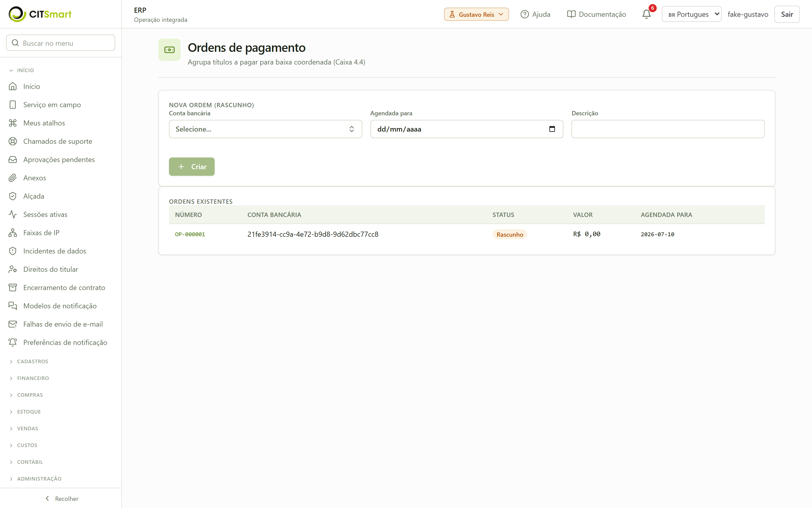Click the Serviço em campo device icon
The width and height of the screenshot is (812, 508).
click(x=13, y=105)
